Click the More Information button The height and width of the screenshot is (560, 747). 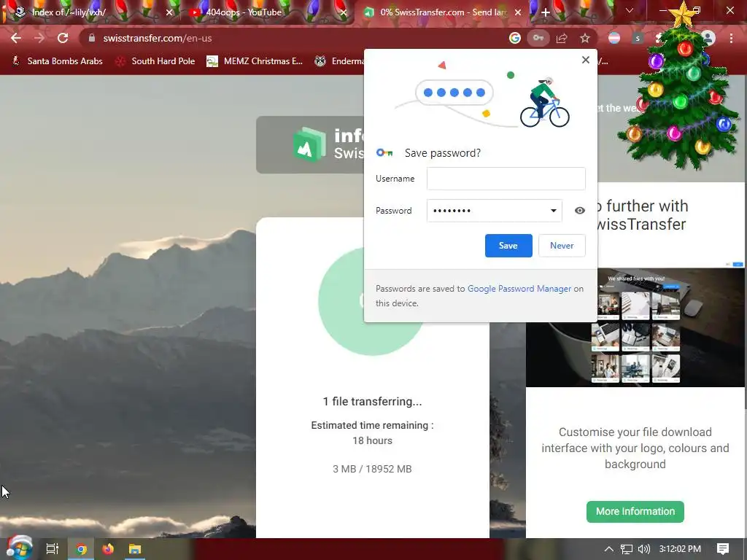pyautogui.click(x=635, y=511)
